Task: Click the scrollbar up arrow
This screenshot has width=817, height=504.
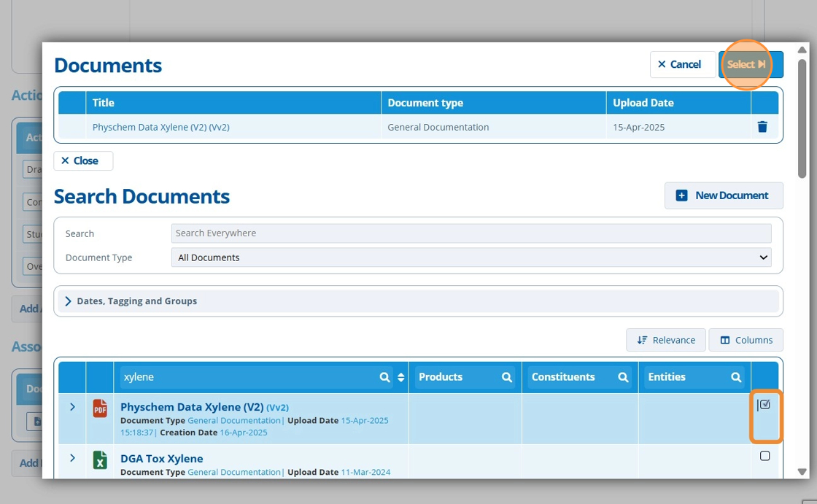Action: (802, 50)
